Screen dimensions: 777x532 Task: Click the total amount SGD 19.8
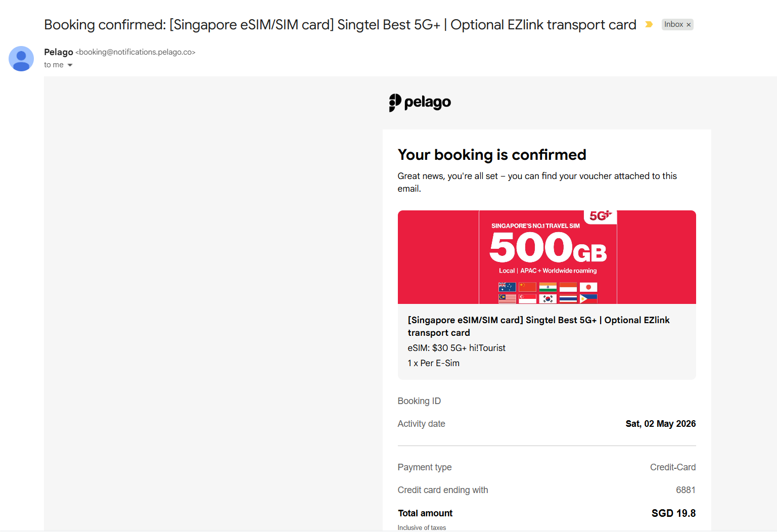tap(674, 513)
